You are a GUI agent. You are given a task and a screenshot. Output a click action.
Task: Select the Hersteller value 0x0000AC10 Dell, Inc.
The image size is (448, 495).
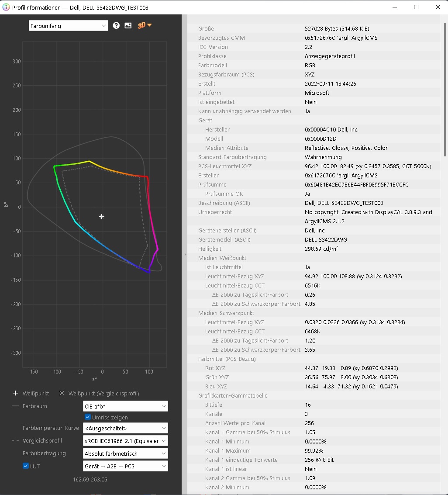331,129
